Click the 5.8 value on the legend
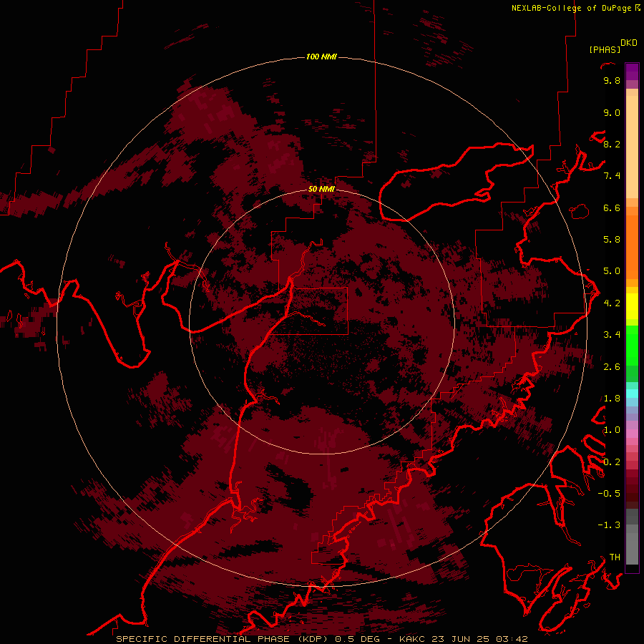This screenshot has height=644, width=644. coord(612,240)
